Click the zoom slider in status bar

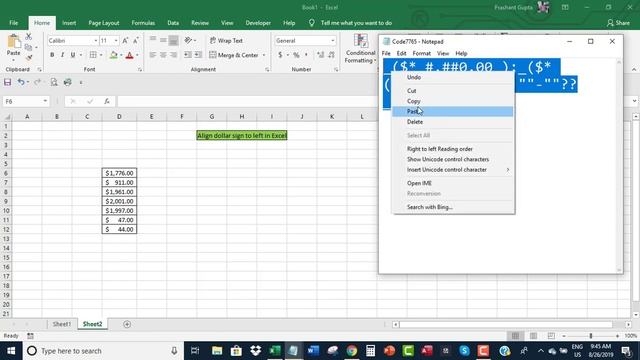click(x=590, y=336)
